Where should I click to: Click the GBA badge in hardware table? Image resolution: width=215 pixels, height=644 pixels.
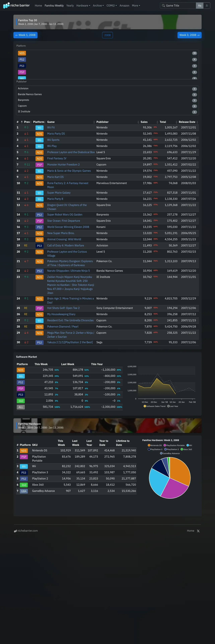tap(24, 491)
